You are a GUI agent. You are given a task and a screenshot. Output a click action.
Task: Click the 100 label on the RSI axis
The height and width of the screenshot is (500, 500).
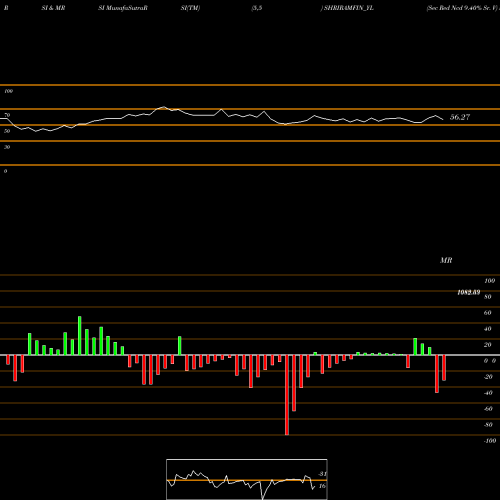tap(8, 91)
